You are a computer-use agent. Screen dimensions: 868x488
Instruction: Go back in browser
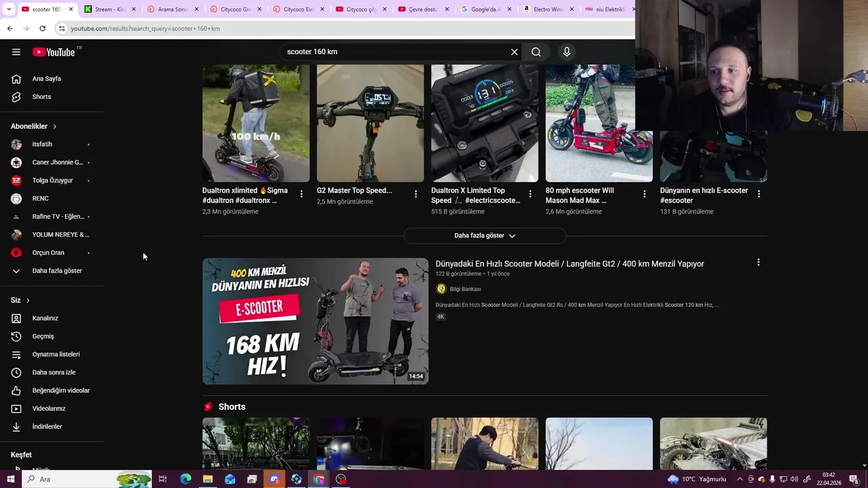click(x=9, y=28)
